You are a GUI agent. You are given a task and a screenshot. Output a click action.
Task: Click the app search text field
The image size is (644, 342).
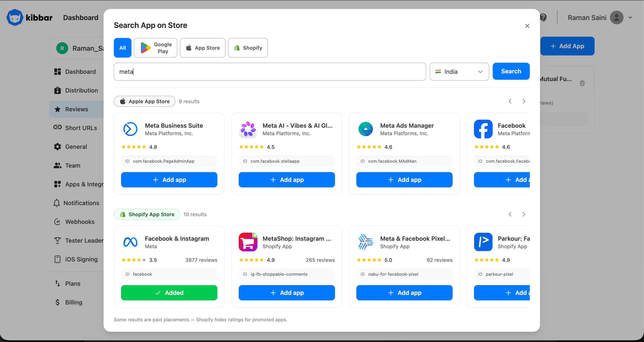point(270,72)
